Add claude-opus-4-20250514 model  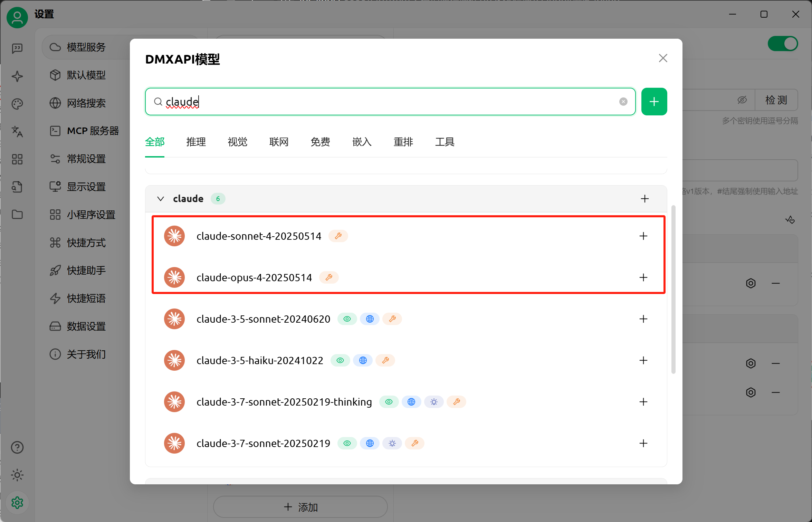643,277
